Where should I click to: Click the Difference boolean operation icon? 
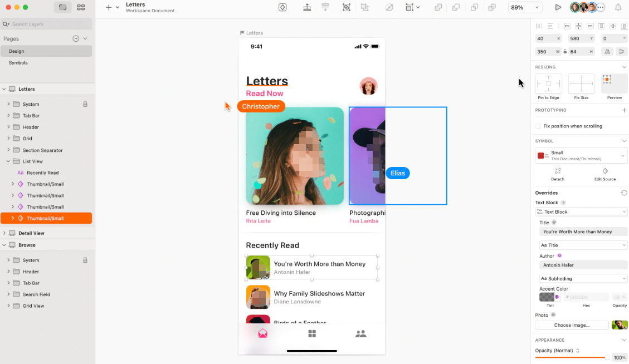pos(492,7)
